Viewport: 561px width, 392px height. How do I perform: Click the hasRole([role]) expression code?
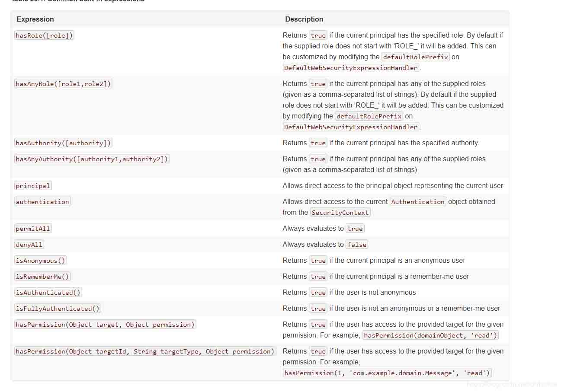tap(44, 35)
